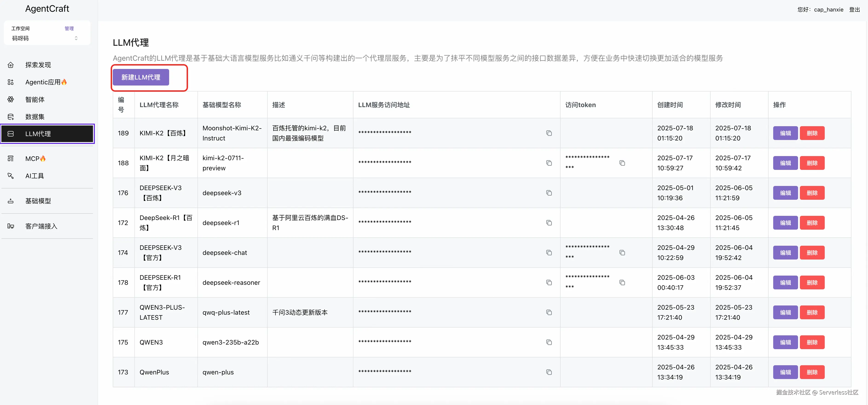Click the home icon beside 探索发现

11,65
